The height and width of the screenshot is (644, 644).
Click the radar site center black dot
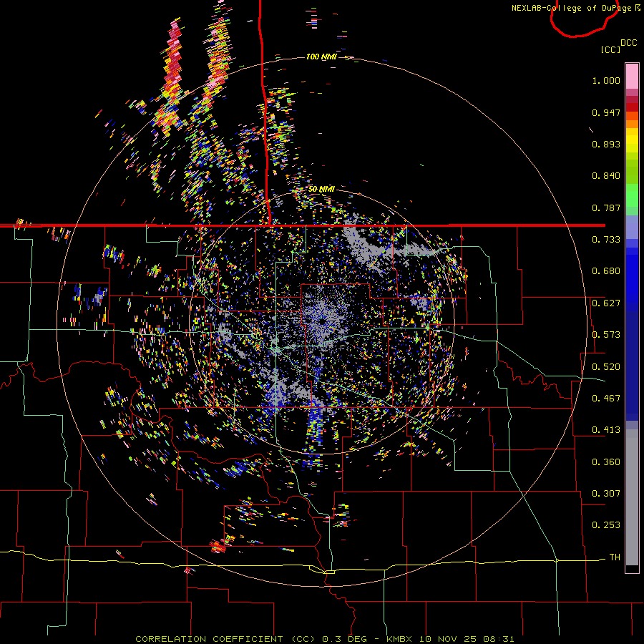322,321
